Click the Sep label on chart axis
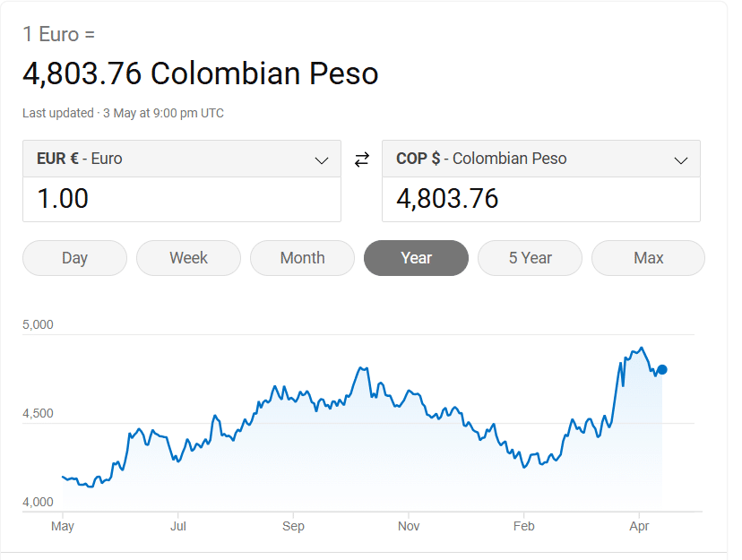The height and width of the screenshot is (560, 742). pyautogui.click(x=293, y=526)
